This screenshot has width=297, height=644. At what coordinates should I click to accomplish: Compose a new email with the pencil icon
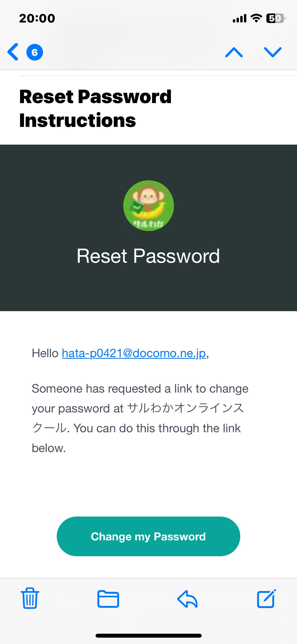point(267,598)
